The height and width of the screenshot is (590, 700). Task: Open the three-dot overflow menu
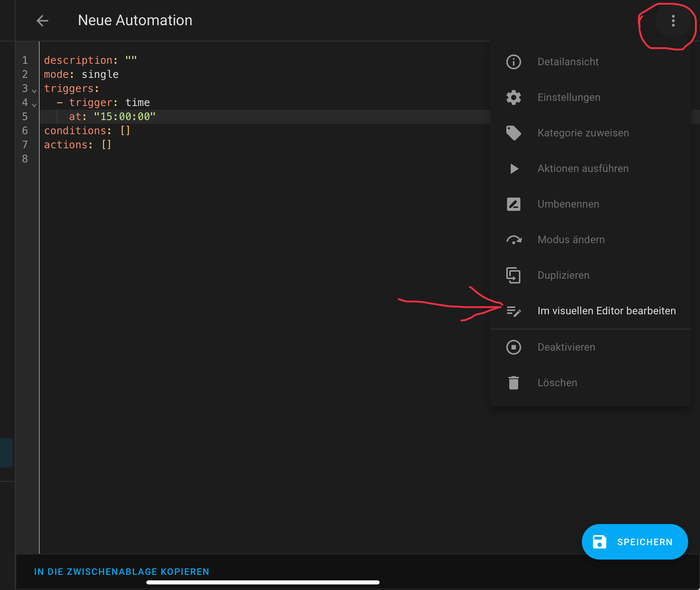point(673,21)
